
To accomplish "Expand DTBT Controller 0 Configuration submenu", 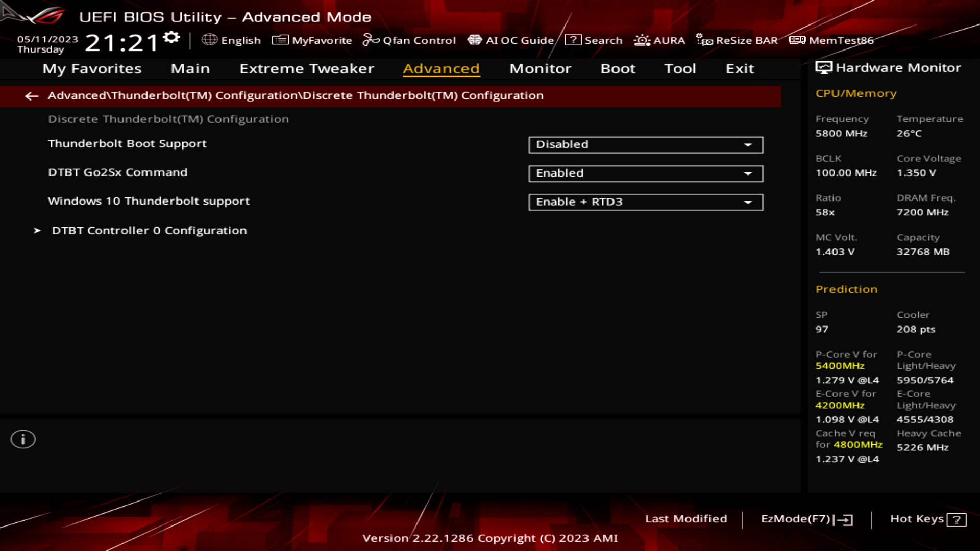I will 149,231.
